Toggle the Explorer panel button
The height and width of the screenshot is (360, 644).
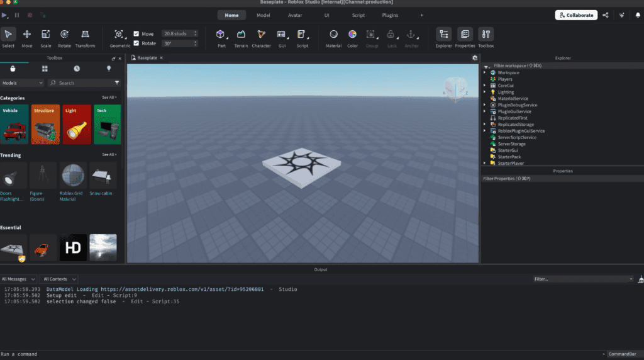pos(443,38)
